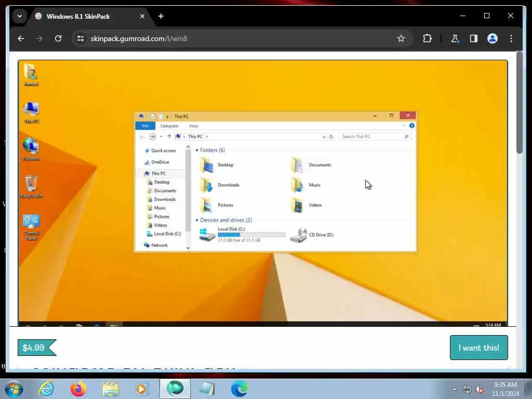Go back to the previous page
Viewport: 532px width, 399px height.
click(x=21, y=38)
